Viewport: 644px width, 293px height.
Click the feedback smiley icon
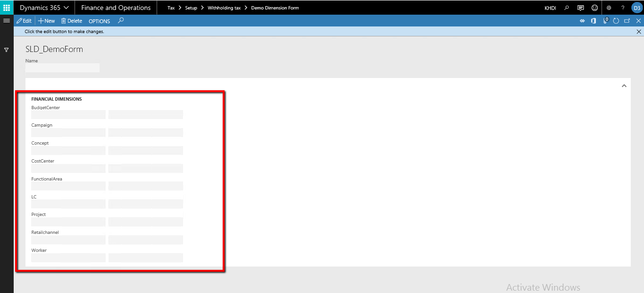pos(594,7)
